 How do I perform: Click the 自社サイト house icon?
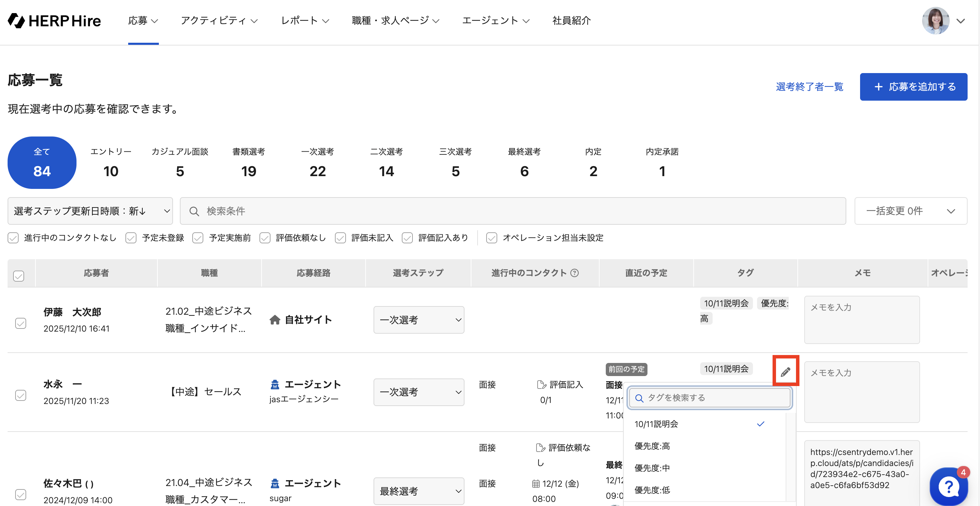[x=275, y=320]
